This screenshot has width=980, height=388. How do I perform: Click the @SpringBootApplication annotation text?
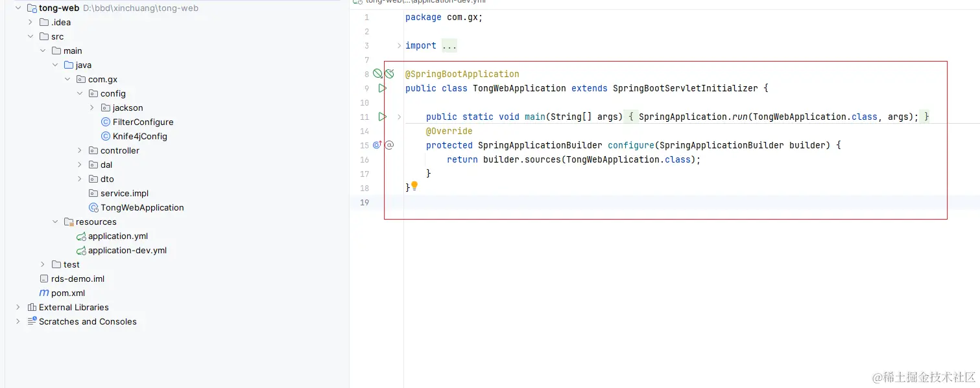pyautogui.click(x=462, y=74)
